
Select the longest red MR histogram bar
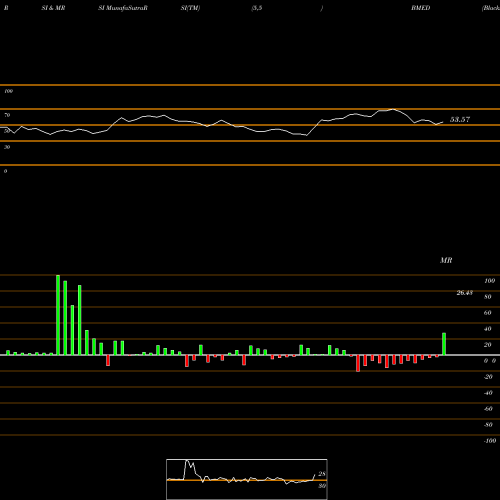pyautogui.click(x=358, y=363)
